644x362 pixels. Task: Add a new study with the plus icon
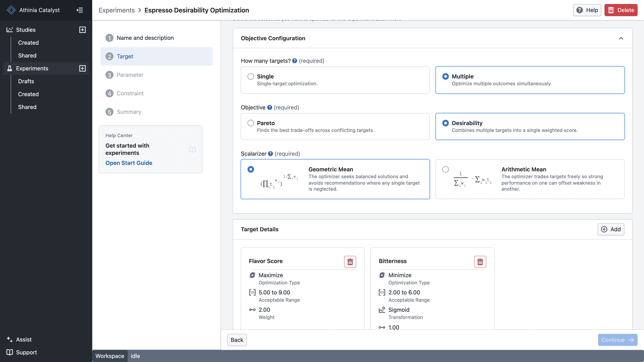point(83,30)
